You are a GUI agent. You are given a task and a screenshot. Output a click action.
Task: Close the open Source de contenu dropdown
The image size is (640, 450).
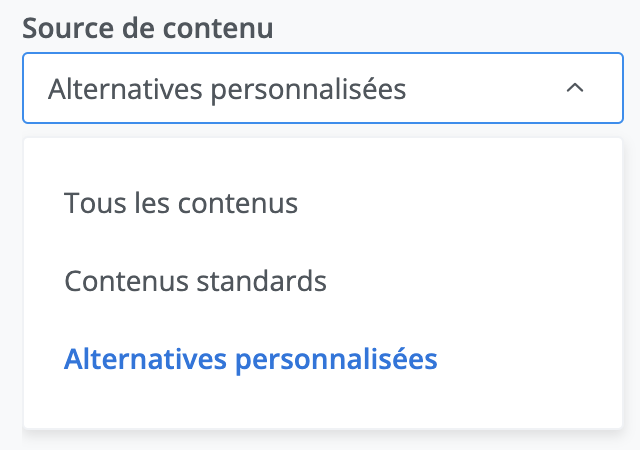click(x=574, y=89)
